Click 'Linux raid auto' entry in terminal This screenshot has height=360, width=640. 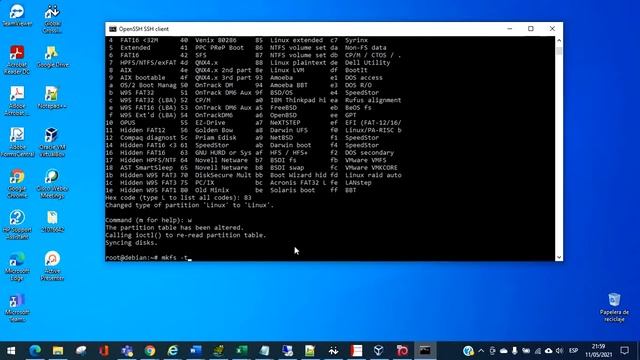tap(373, 175)
